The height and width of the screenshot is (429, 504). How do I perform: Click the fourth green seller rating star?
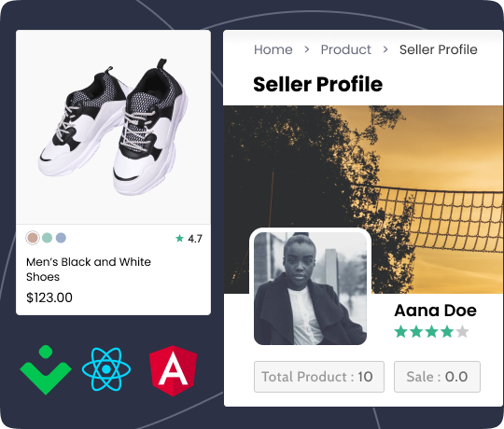[x=447, y=331]
